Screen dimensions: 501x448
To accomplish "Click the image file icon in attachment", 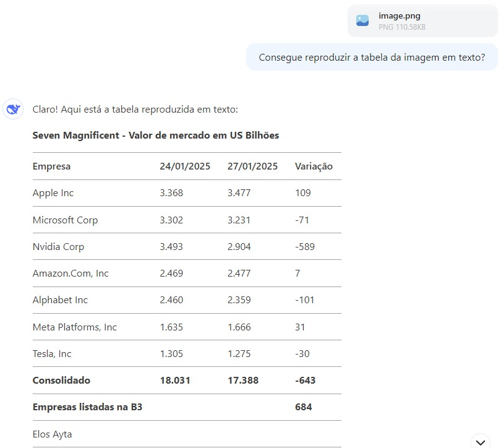I will coord(362,21).
